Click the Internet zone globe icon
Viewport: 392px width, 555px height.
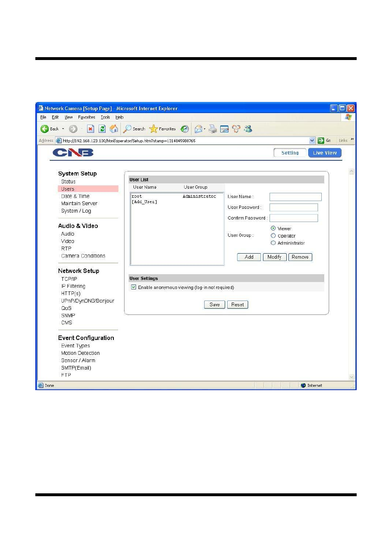click(x=303, y=386)
